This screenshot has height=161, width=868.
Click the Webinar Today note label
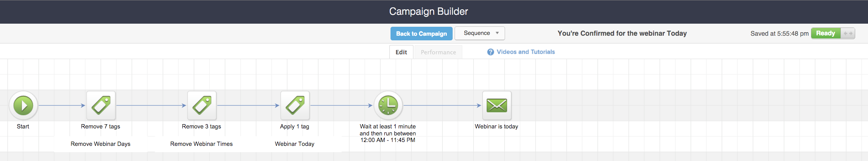click(295, 144)
